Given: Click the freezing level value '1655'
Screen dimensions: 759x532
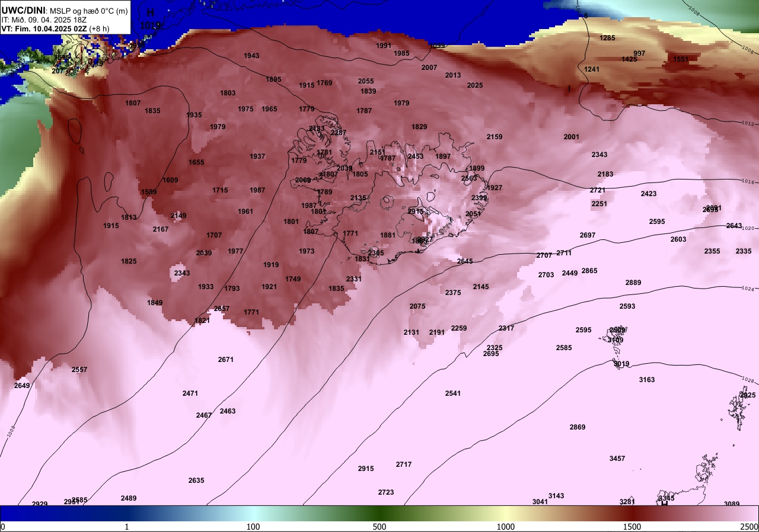Looking at the screenshot, I should [196, 162].
